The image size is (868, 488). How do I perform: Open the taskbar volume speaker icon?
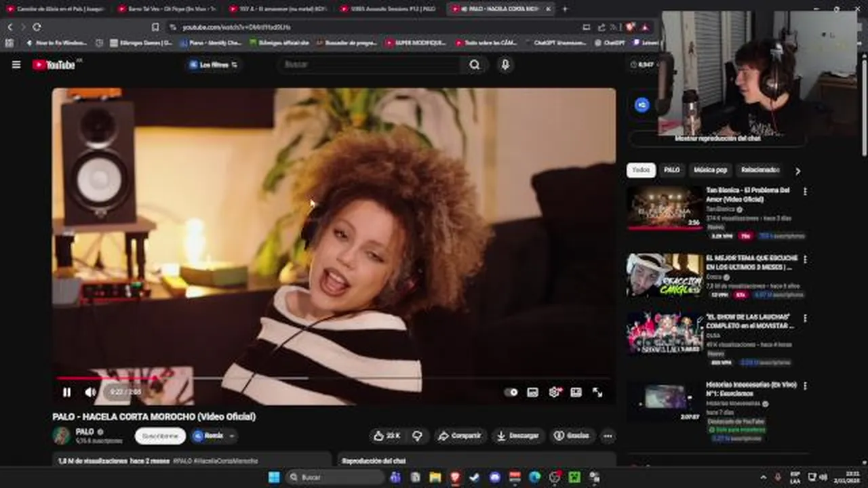(x=823, y=477)
